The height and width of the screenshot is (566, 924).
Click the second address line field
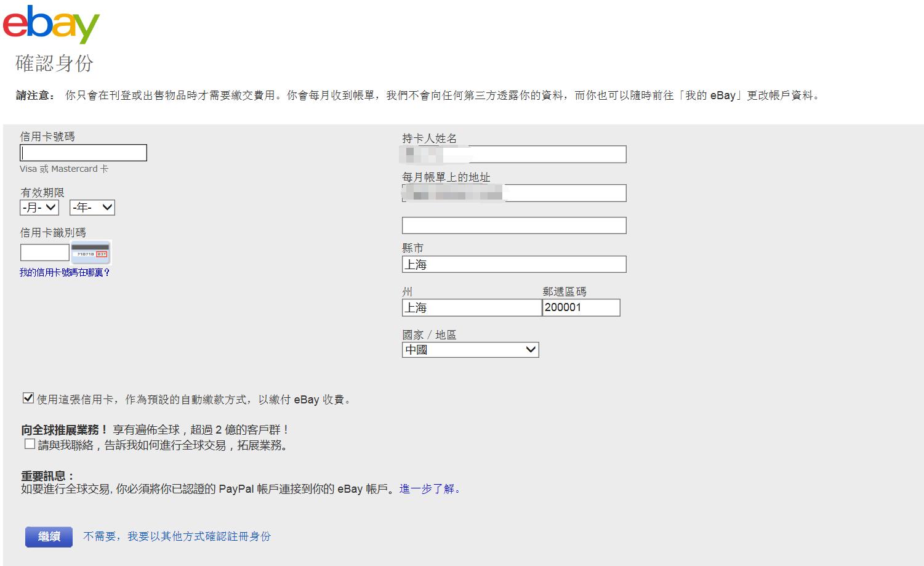pos(514,225)
